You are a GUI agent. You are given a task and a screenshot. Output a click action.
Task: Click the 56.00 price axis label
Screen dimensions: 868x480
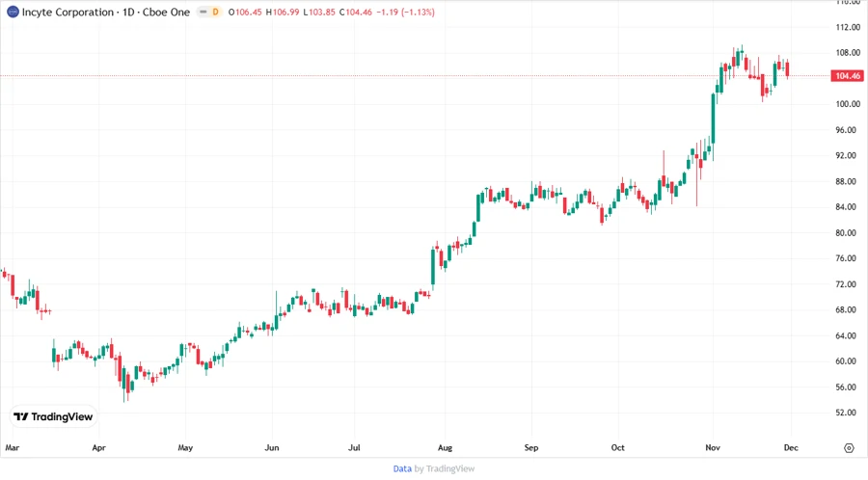coord(848,387)
